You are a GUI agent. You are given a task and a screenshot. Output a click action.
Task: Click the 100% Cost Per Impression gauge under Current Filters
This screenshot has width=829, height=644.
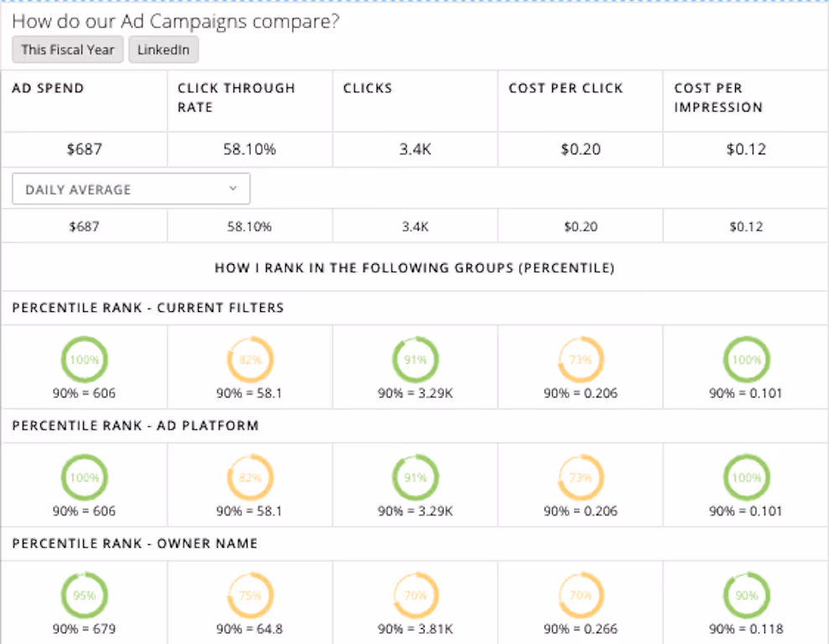click(x=746, y=359)
